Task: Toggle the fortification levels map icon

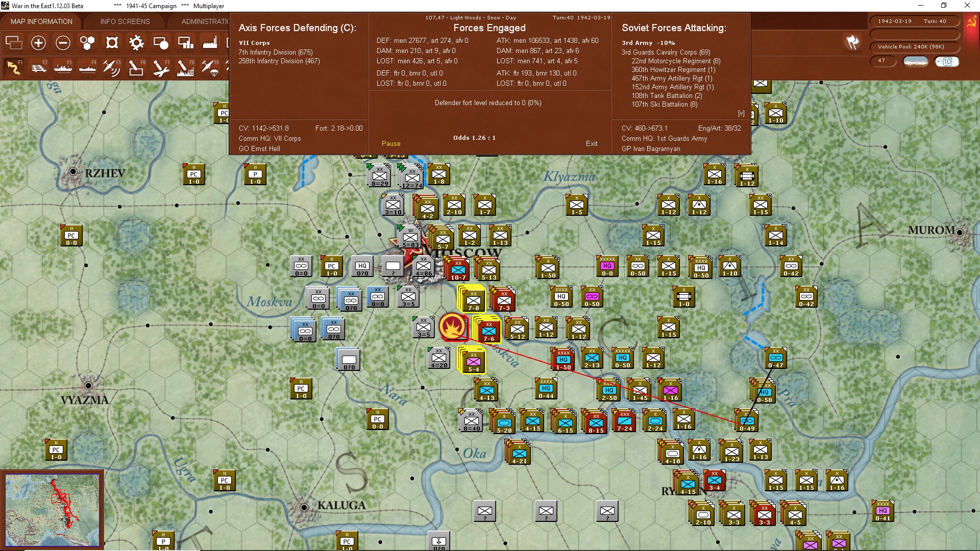Action: [x=112, y=43]
